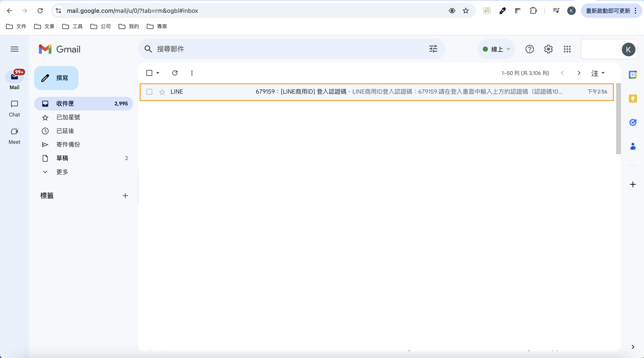Viewport: 644px width, 358px height.
Task: Open Google apps grid
Action: (x=567, y=49)
